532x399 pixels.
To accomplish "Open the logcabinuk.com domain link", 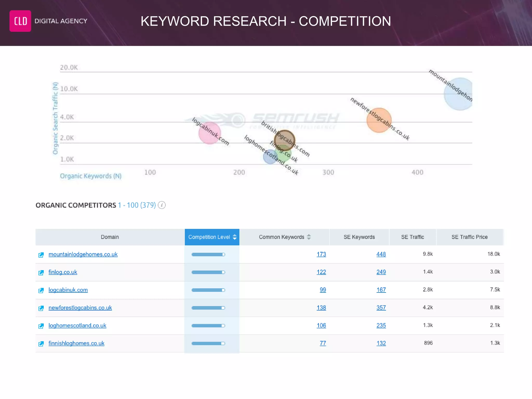I will [x=68, y=290].
